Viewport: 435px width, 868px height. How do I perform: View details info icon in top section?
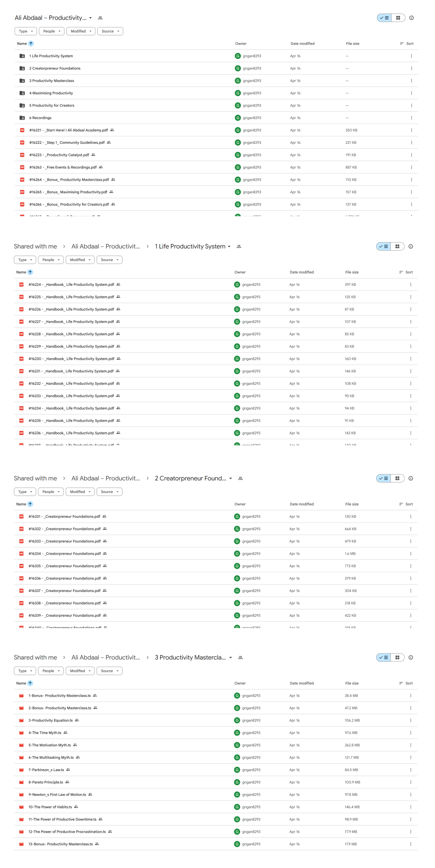point(411,18)
